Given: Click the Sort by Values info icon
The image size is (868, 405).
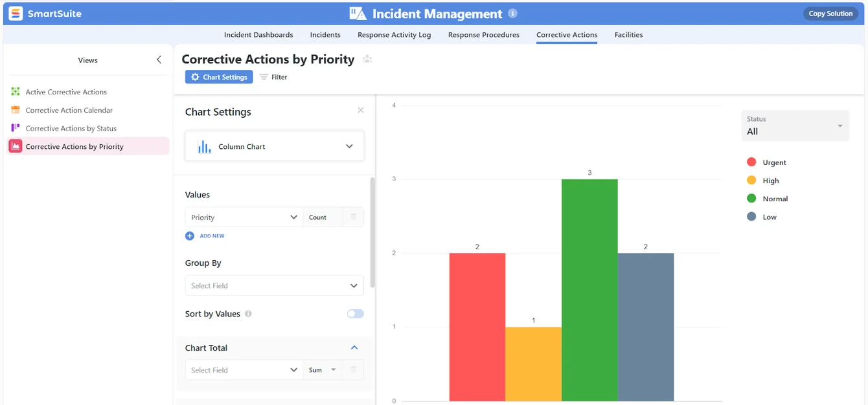Looking at the screenshot, I should [x=248, y=314].
